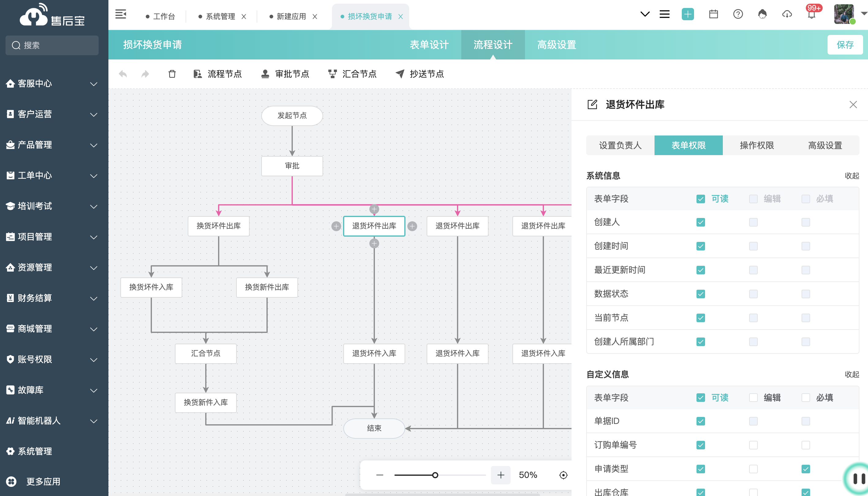Collapse the sidebar menu icon
868x496 pixels.
point(121,14)
